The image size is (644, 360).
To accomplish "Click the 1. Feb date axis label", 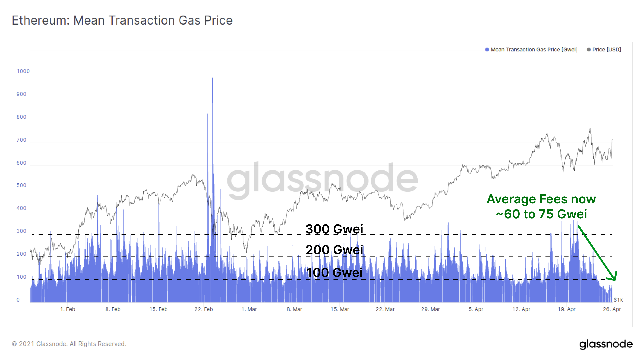I will (67, 309).
